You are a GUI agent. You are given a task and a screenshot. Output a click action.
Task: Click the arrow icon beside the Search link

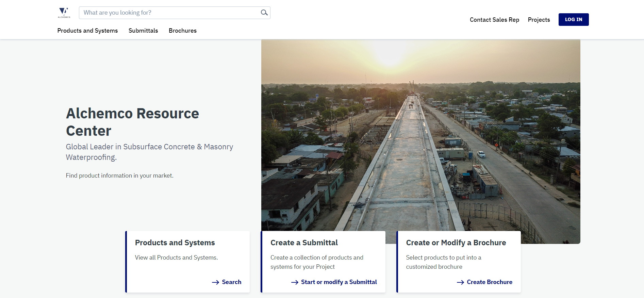pyautogui.click(x=215, y=282)
